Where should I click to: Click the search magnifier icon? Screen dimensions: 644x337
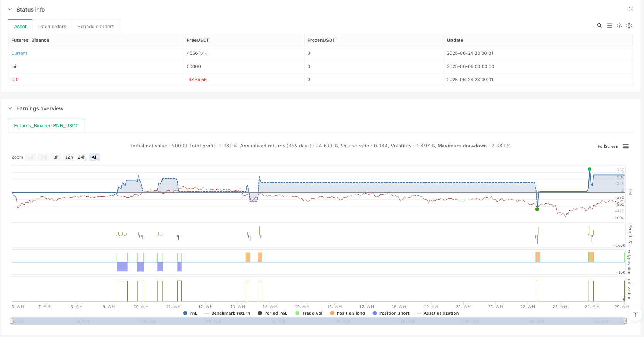[599, 25]
